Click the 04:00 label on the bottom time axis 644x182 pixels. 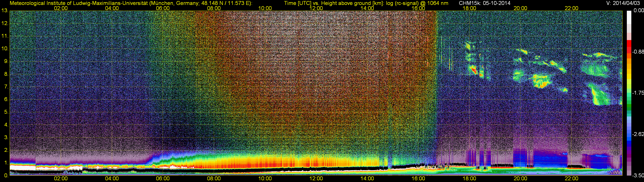(112, 179)
